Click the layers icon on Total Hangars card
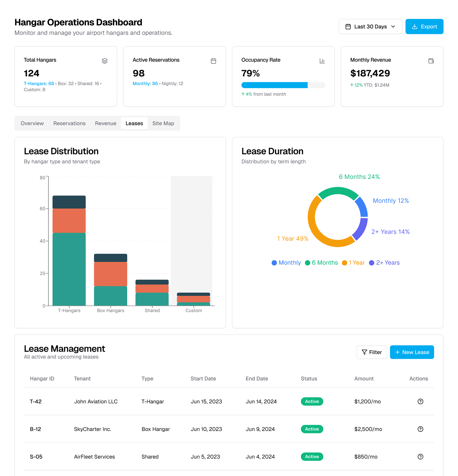The height and width of the screenshot is (476, 458). pos(105,61)
